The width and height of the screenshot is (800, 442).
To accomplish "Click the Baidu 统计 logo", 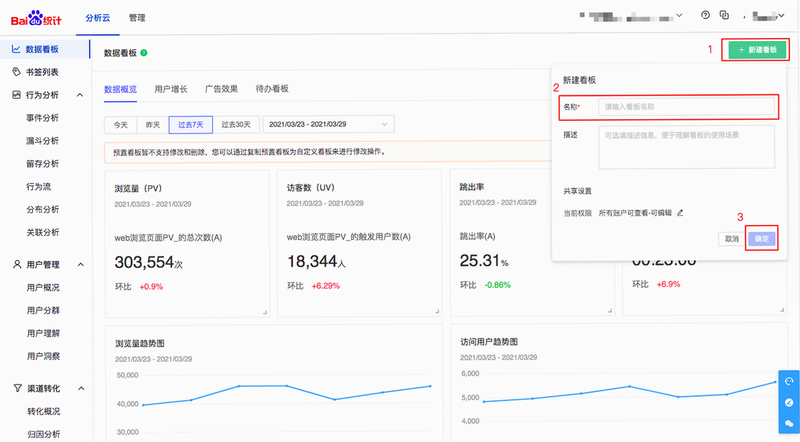I will click(36, 18).
